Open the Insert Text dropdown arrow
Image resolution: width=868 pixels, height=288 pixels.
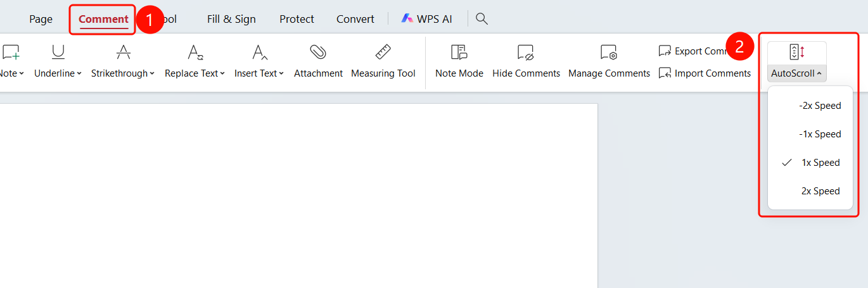(x=281, y=73)
